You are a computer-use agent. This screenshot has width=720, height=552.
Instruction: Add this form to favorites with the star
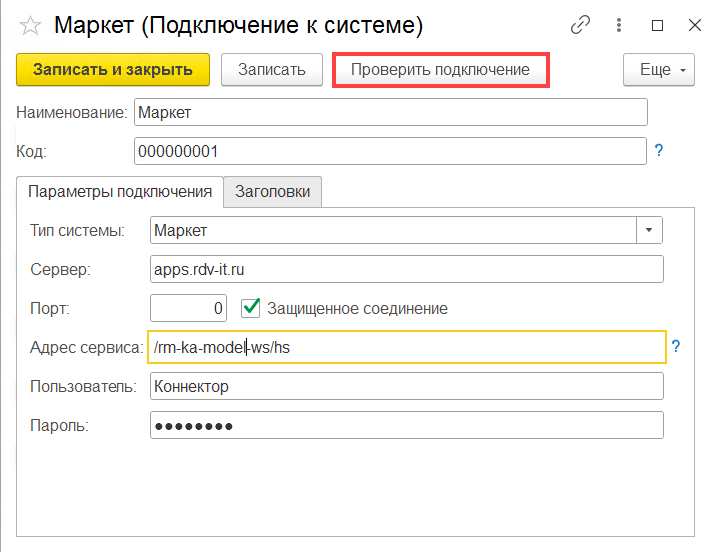click(x=30, y=25)
